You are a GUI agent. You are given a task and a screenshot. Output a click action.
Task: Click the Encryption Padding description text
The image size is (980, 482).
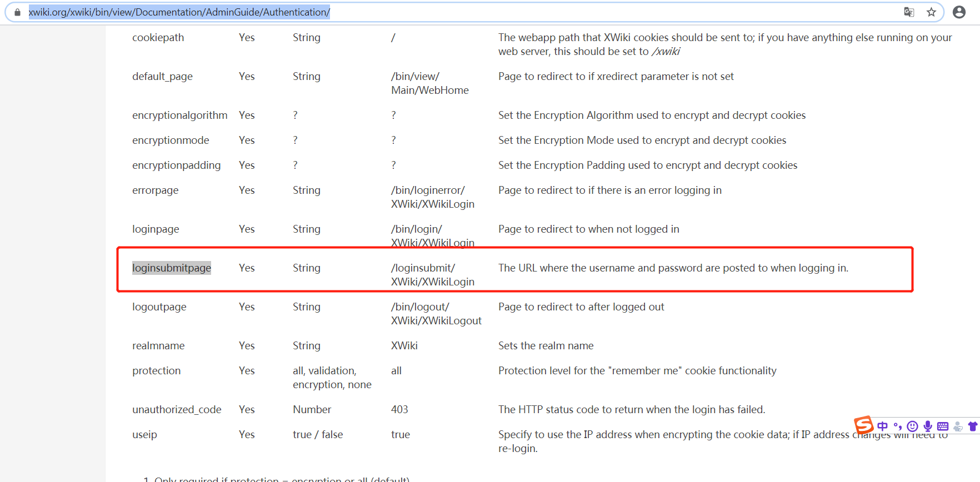tap(647, 165)
